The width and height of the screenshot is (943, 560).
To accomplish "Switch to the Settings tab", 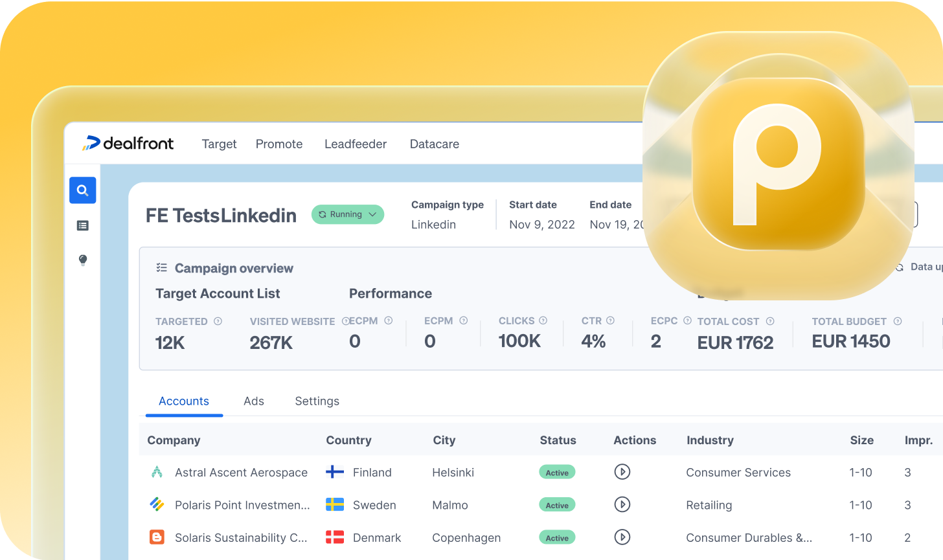I will (317, 401).
